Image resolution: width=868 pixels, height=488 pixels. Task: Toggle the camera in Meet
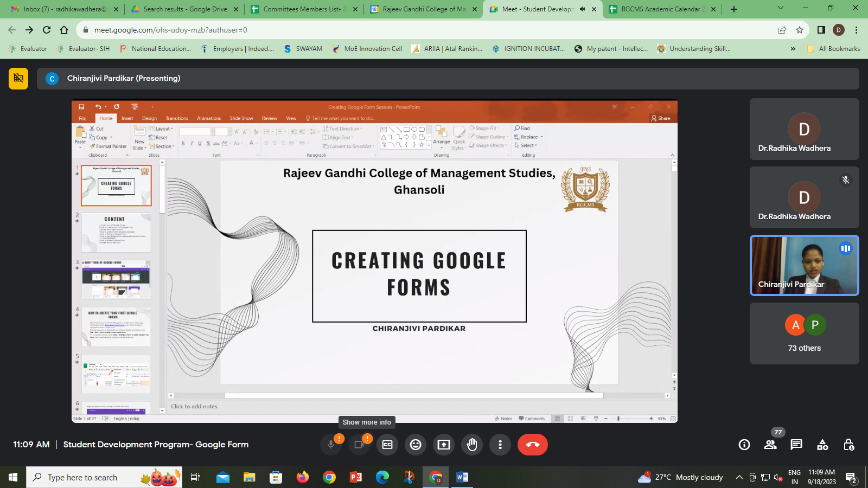[x=359, y=445]
